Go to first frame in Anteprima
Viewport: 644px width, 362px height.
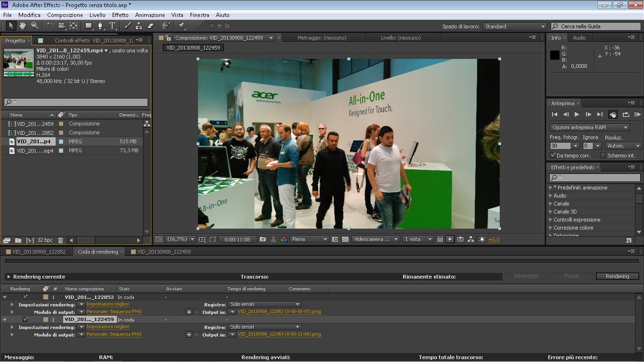(554, 114)
